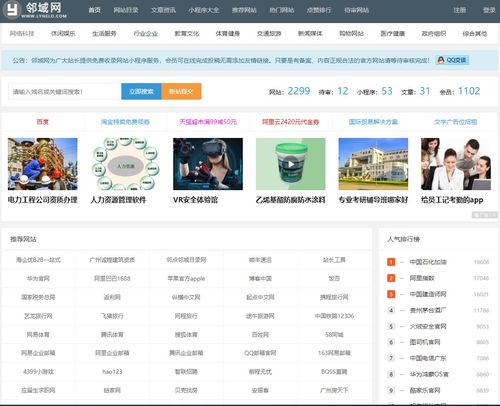Open the 专业考研辅导班哪家好 building thumbnail

coord(373,164)
